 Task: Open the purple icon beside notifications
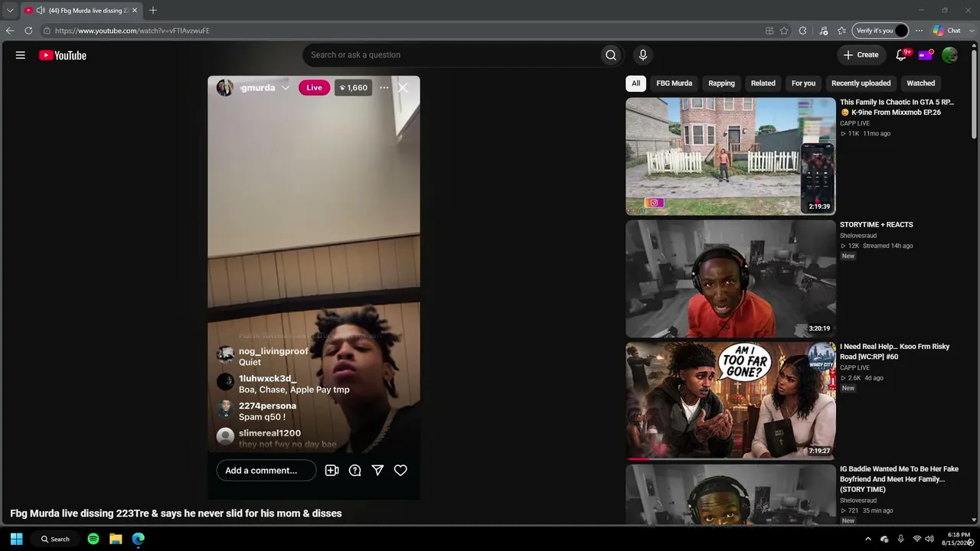(925, 55)
